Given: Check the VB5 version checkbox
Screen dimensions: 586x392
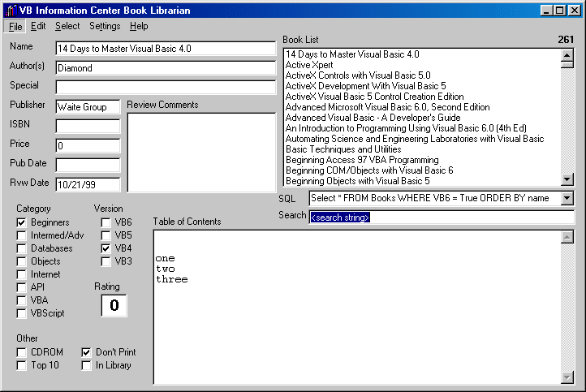Looking at the screenshot, I should click(x=106, y=236).
